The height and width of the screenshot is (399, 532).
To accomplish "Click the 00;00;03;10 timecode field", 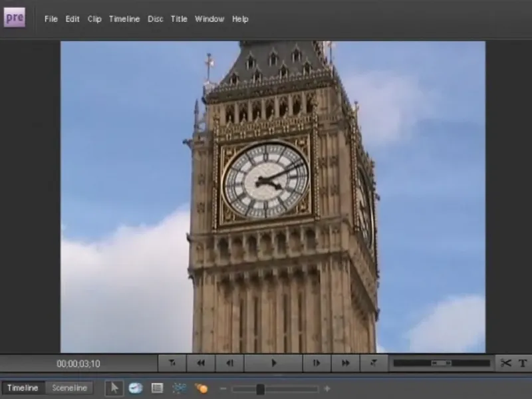I will [78, 364].
